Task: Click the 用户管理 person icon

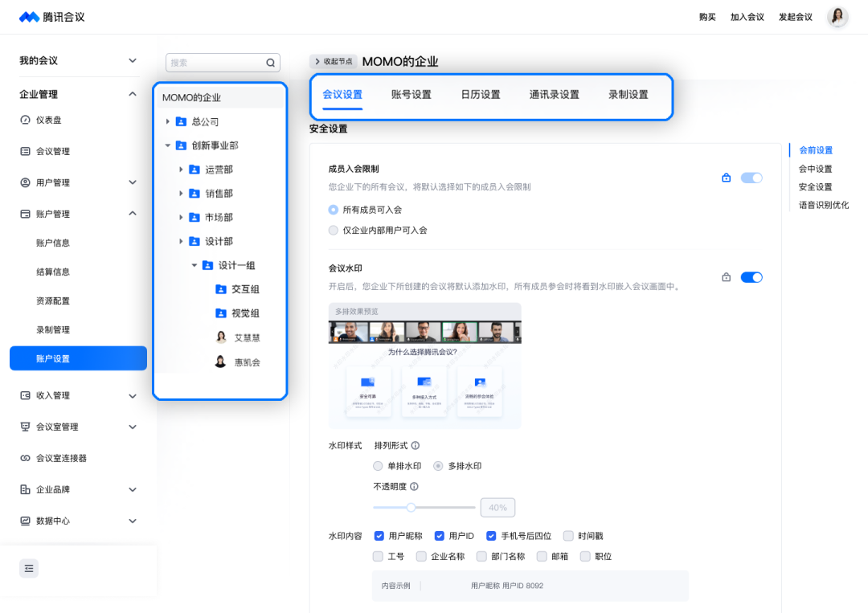Action: click(x=26, y=182)
